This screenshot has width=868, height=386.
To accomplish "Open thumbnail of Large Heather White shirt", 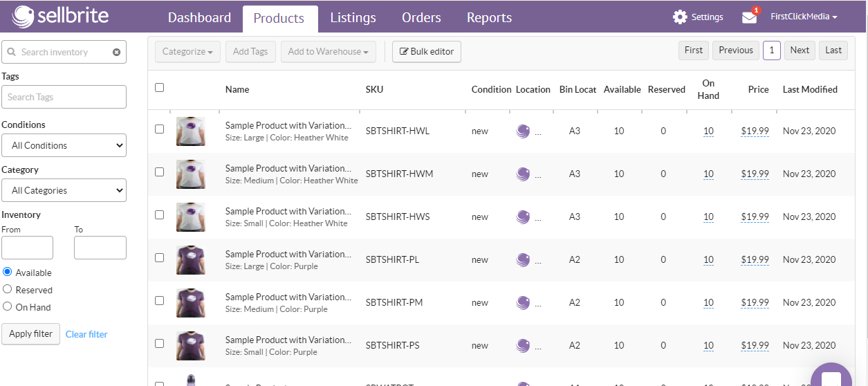I will click(x=190, y=131).
